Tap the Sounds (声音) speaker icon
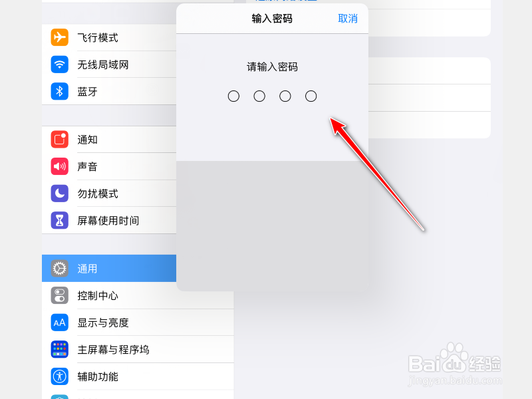Image resolution: width=532 pixels, height=399 pixels. coord(59,166)
